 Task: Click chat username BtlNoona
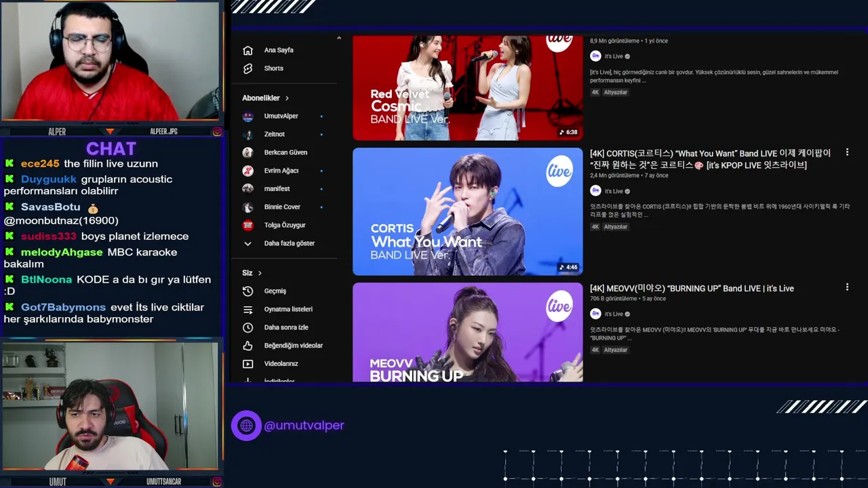point(46,279)
